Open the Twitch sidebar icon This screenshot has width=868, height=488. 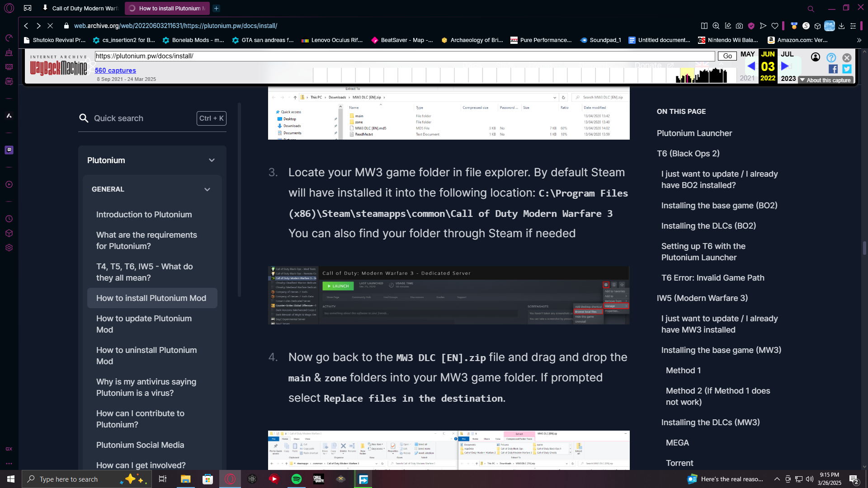click(9, 150)
